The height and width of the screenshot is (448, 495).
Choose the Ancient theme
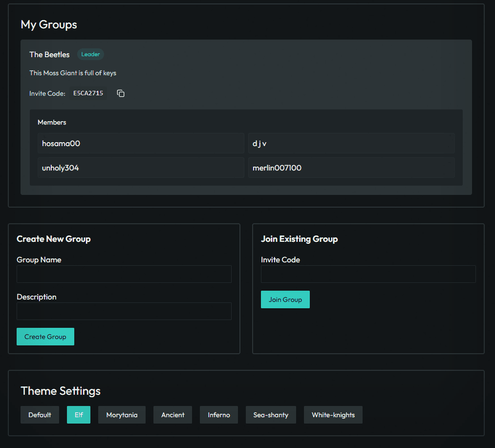[172, 415]
